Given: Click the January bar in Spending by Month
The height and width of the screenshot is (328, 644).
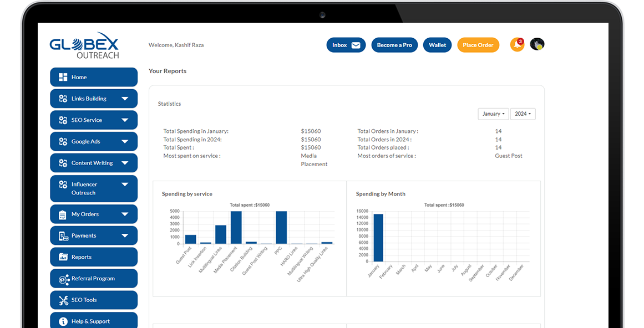Looking at the screenshot, I should [x=378, y=238].
